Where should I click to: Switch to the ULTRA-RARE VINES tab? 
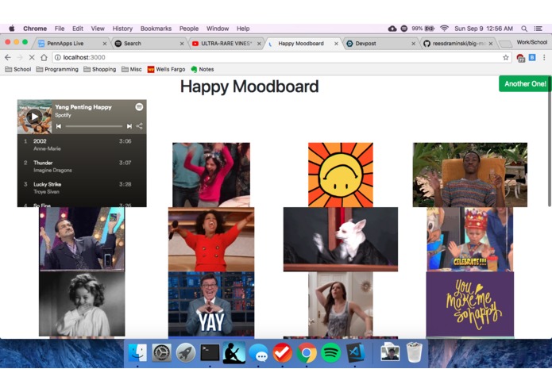pos(226,44)
